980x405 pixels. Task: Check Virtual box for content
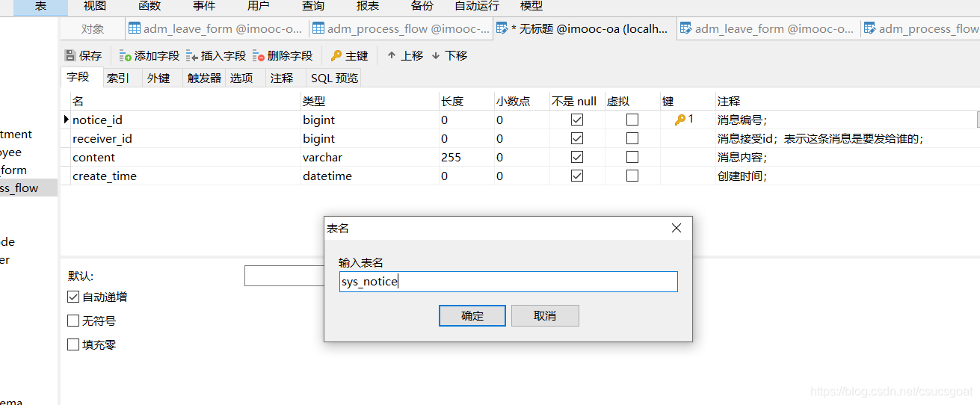pos(632,157)
